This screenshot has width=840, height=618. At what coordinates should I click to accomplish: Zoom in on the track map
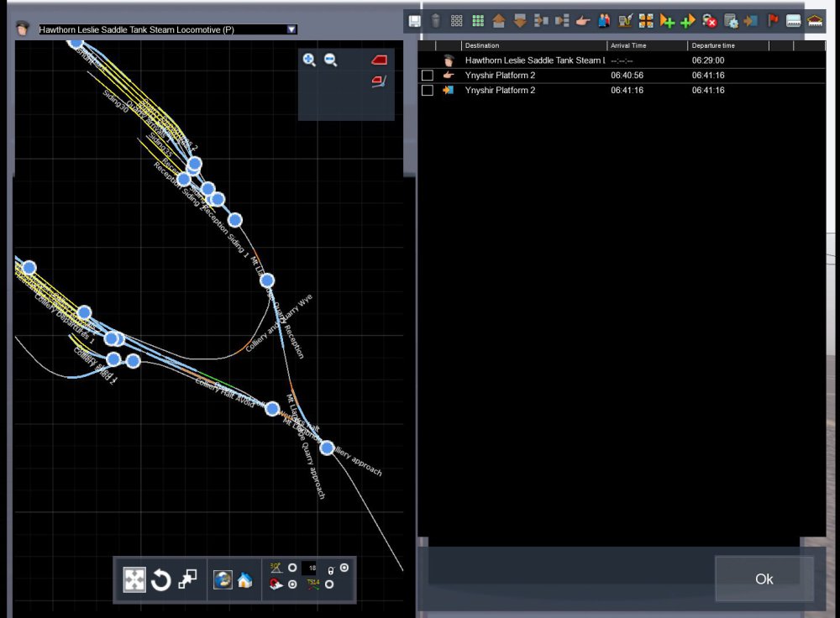pyautogui.click(x=309, y=60)
